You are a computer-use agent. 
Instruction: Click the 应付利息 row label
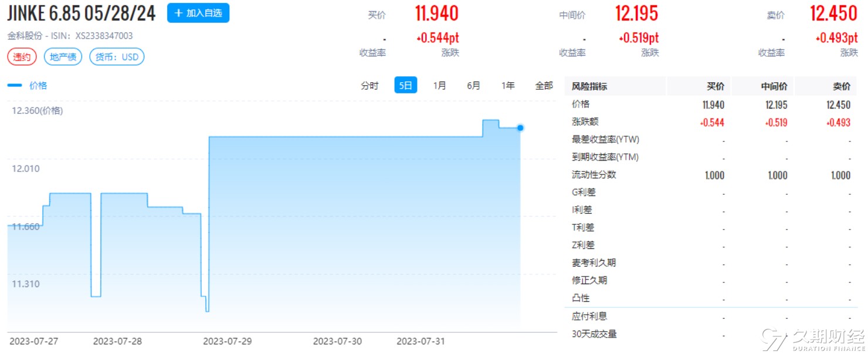click(x=589, y=316)
